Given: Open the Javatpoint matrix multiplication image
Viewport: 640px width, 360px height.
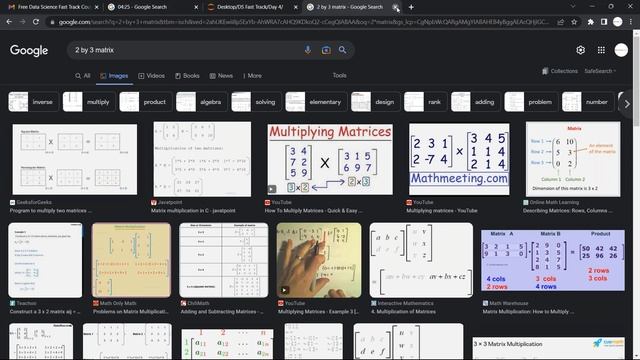Looking at the screenshot, I should pyautogui.click(x=202, y=159).
